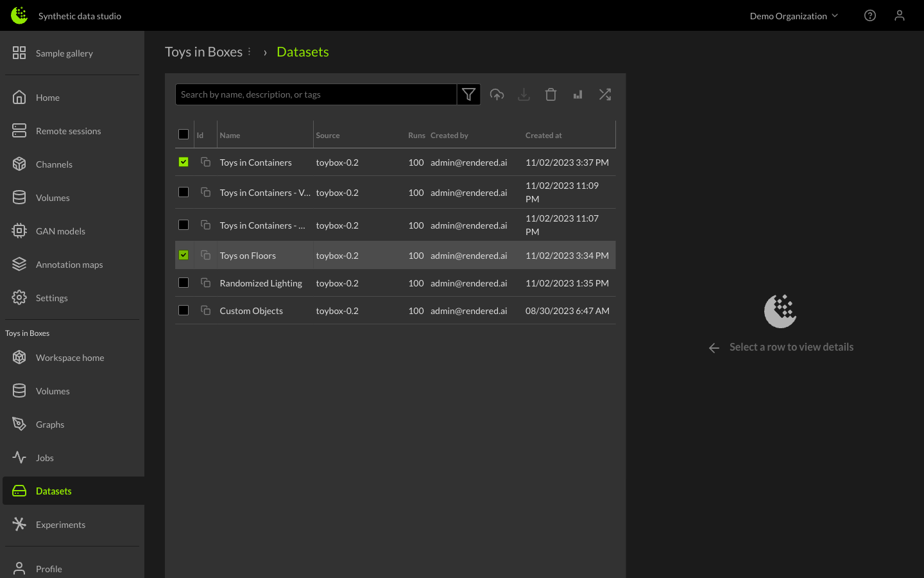The width and height of the screenshot is (924, 578).
Task: Open the help icon in the top bar
Action: click(870, 15)
